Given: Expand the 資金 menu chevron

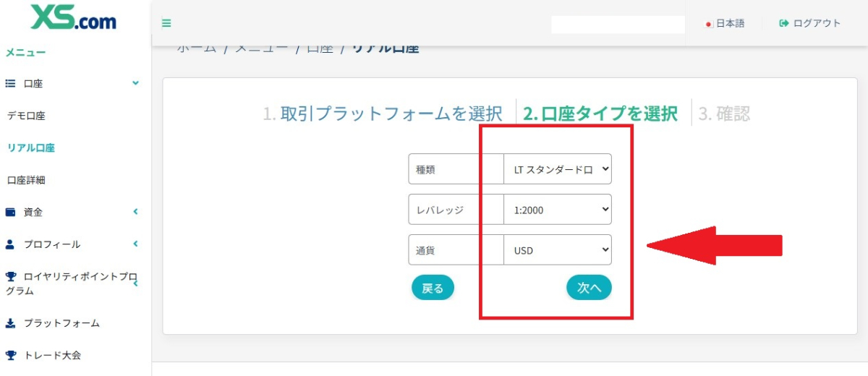Looking at the screenshot, I should 135,212.
